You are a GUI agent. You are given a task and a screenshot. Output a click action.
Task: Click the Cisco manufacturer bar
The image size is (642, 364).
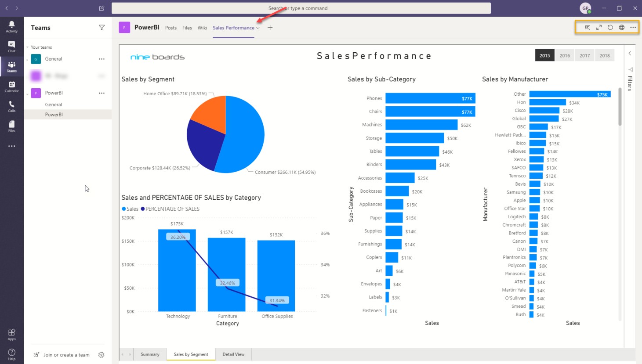tap(544, 111)
